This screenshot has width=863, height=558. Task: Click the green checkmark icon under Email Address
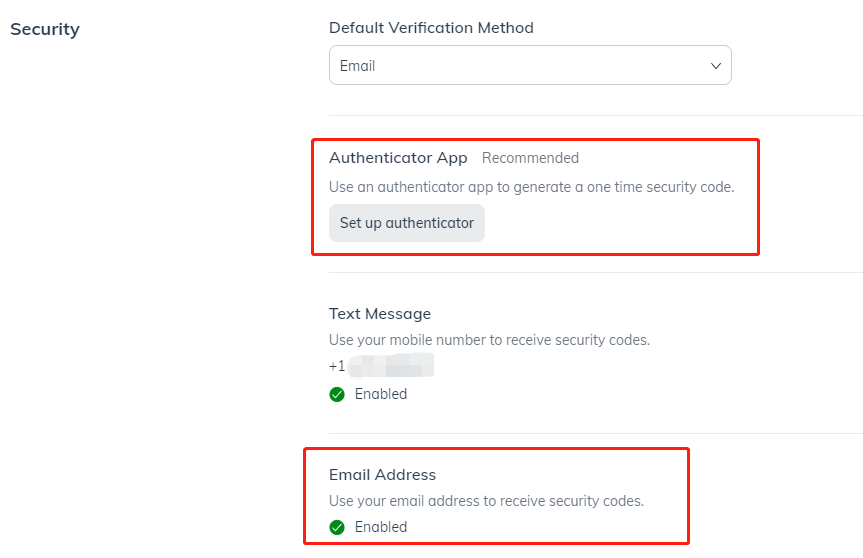pyautogui.click(x=337, y=527)
